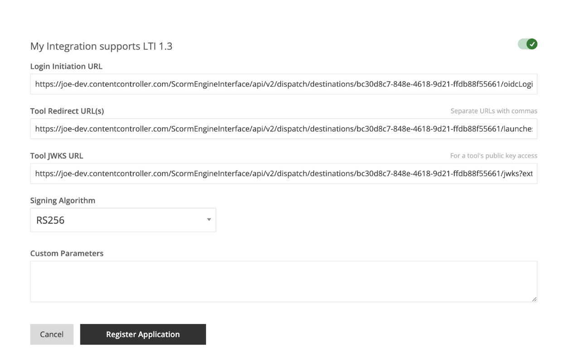This screenshot has height=364, width=588.
Task: Click the Custom Parameters resize handle
Action: coord(534,299)
